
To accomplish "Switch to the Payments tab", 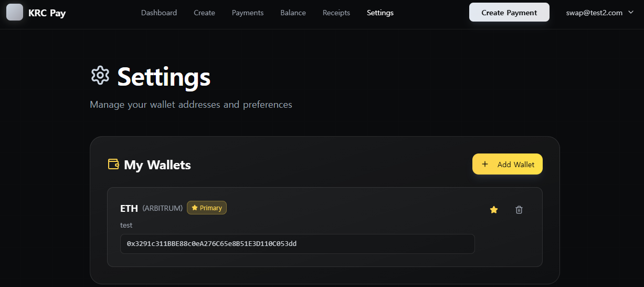I will tap(248, 13).
